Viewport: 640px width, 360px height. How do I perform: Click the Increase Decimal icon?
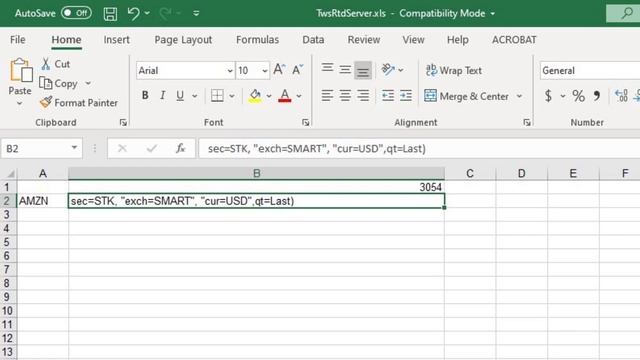pos(621,96)
